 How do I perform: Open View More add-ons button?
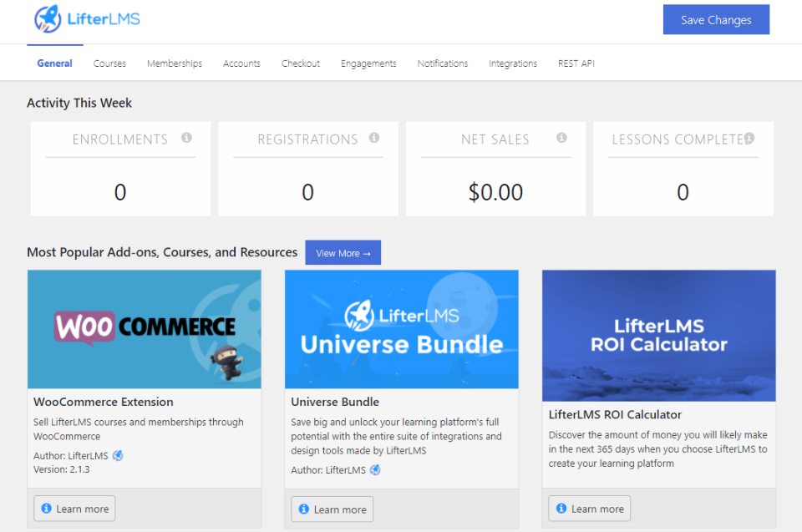[x=343, y=253]
